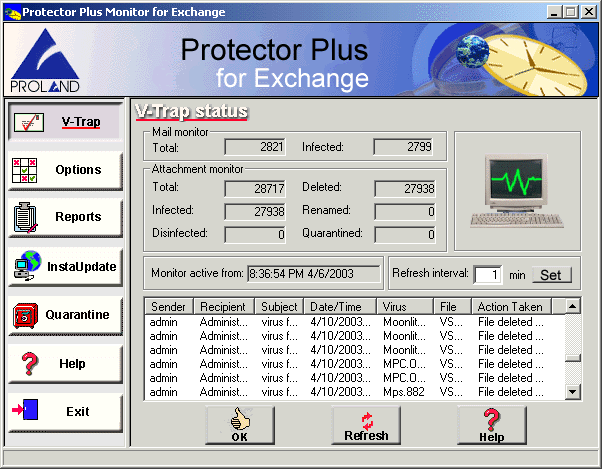Click the Reports clipboard icon
This screenshot has height=469, width=602.
pyautogui.click(x=25, y=218)
